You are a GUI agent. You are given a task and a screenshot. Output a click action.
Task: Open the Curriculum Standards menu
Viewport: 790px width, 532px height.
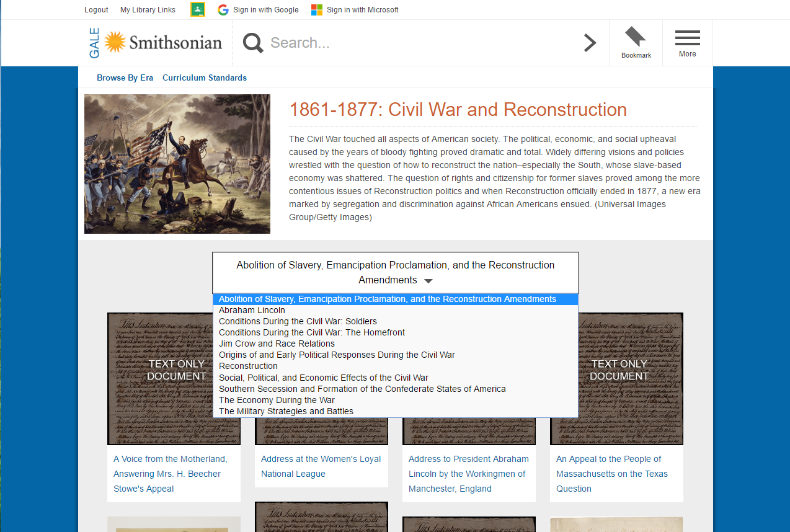pyautogui.click(x=205, y=78)
